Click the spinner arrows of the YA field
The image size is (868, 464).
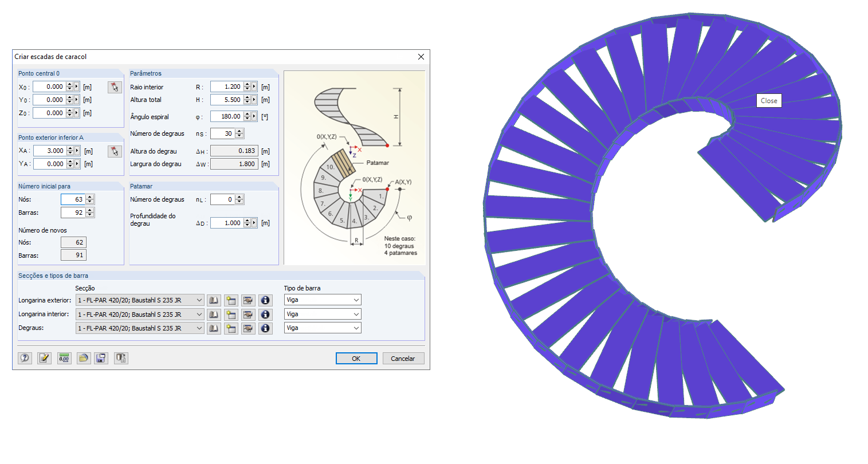[70, 164]
